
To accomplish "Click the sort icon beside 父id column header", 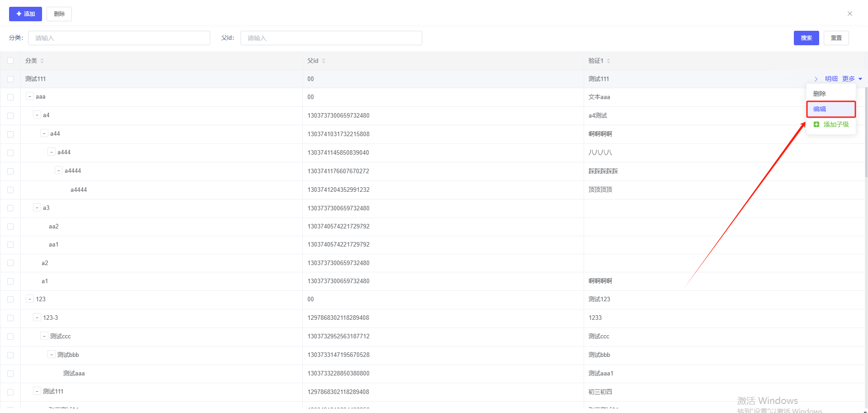I will coord(324,61).
